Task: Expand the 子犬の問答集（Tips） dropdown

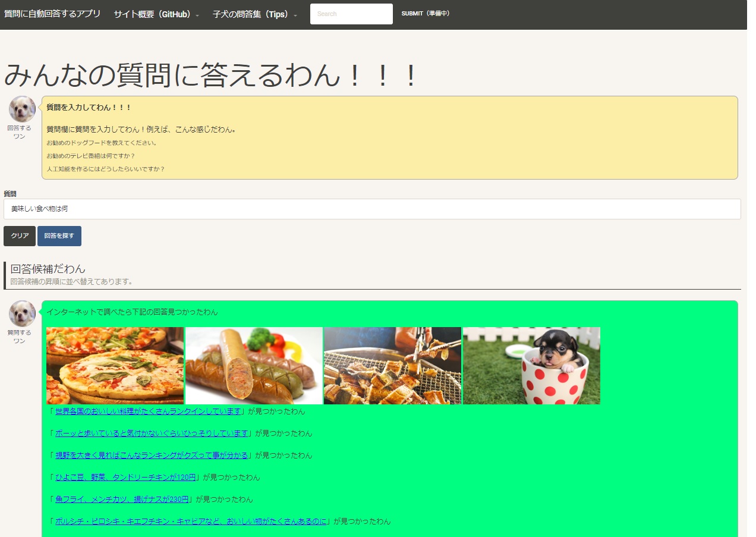Action: tap(255, 14)
